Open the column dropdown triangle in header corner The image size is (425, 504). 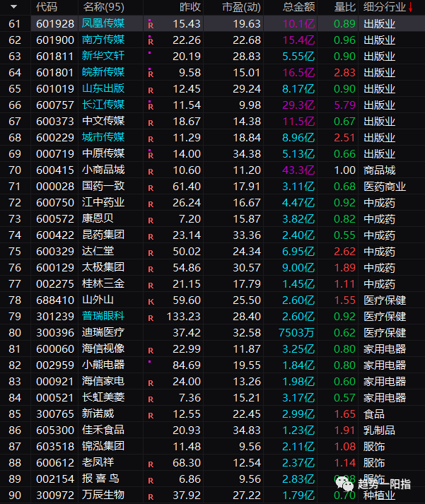(x=14, y=6)
